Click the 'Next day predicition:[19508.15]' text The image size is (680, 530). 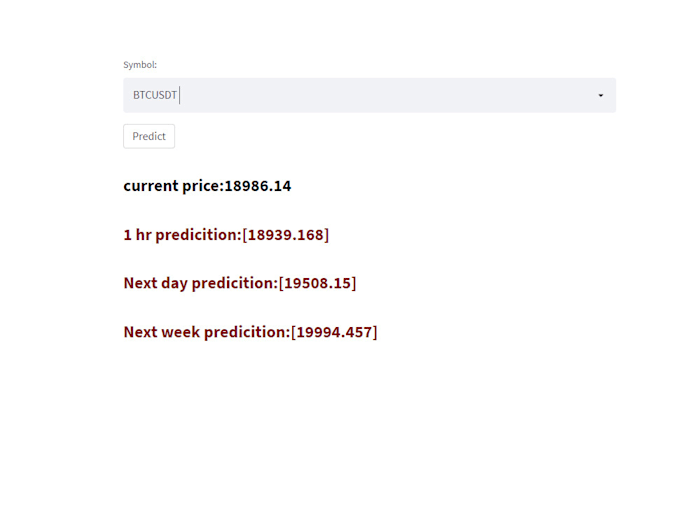(x=240, y=283)
